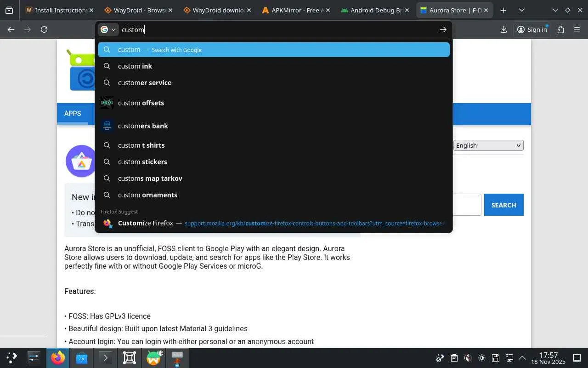This screenshot has height=368, width=588.
Task: Click the Show Desktop button in panel corner
Action: click(577, 358)
